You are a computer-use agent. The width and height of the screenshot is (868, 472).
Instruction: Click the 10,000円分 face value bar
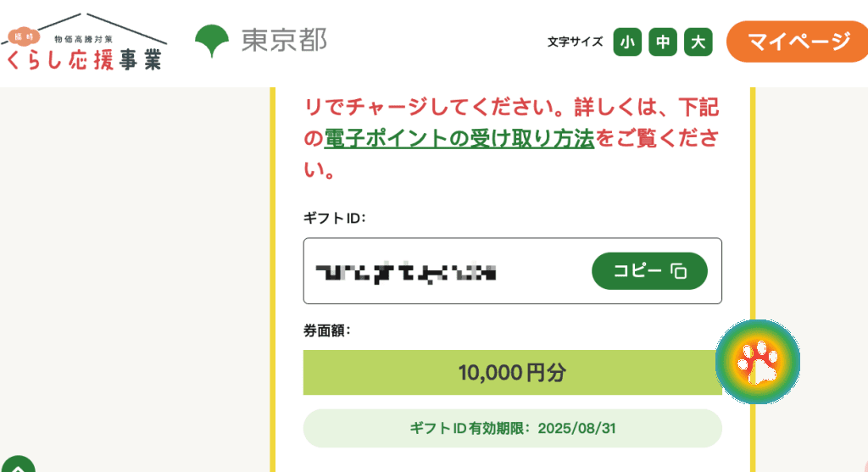[512, 372]
